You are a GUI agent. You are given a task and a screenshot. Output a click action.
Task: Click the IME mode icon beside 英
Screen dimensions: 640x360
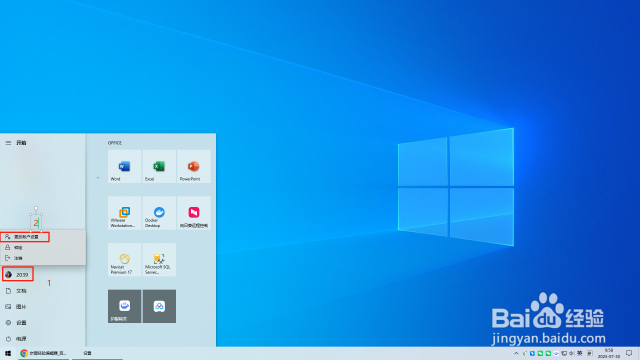tap(590, 353)
